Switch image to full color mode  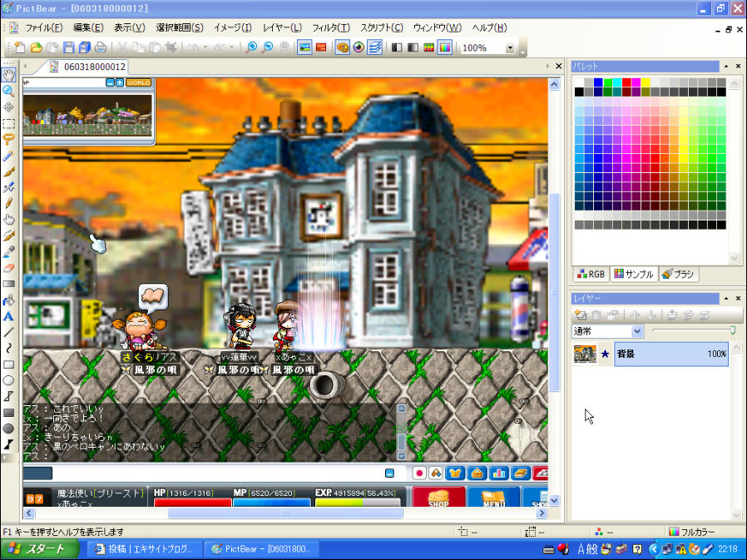coord(444,47)
